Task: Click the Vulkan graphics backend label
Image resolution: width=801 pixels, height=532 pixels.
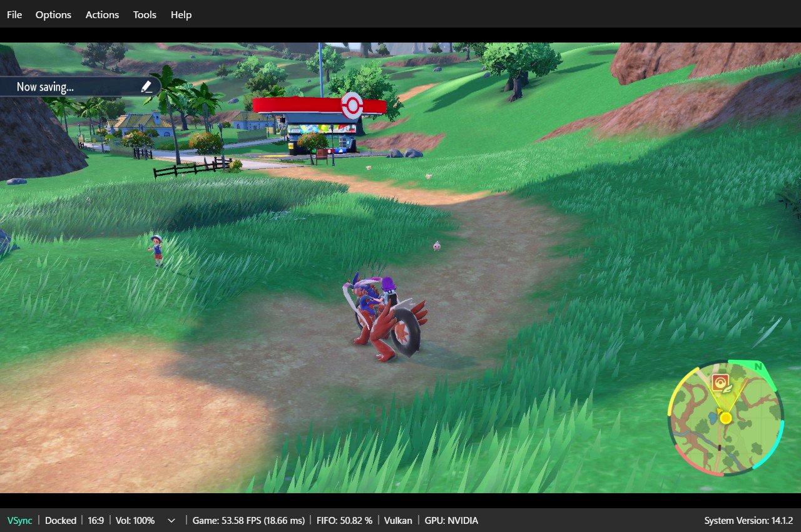Action: point(398,521)
